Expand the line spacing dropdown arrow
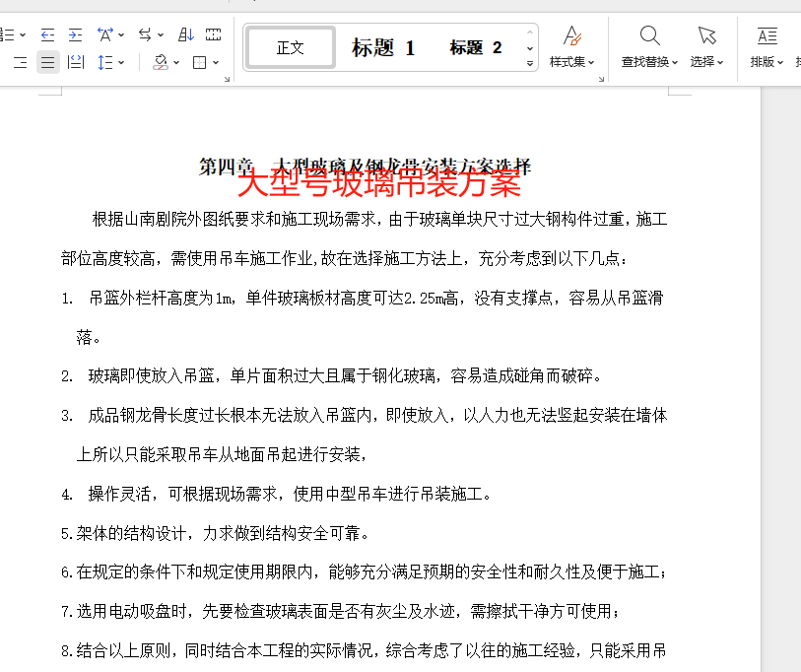This screenshot has height=672, width=801. pos(121,62)
